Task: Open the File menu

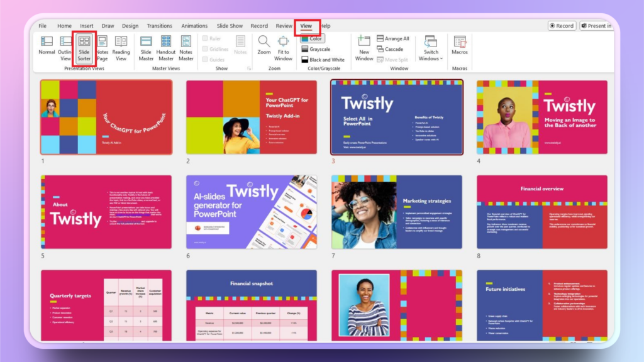Action: pos(43,26)
